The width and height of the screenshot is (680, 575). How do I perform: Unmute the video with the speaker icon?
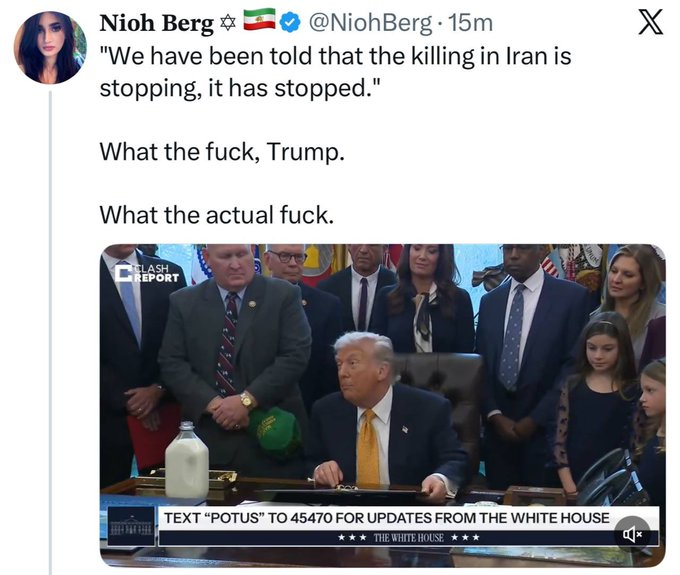632,536
